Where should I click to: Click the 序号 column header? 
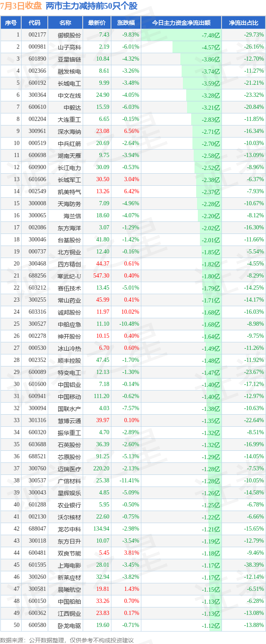click(x=11, y=23)
